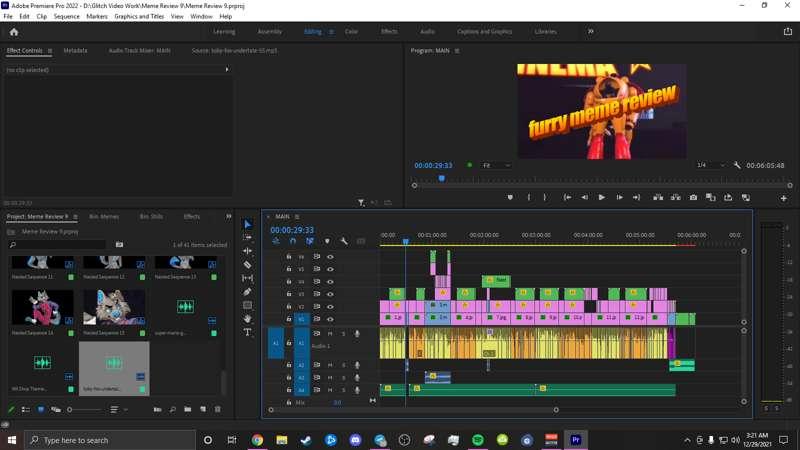
Task: Expand workspace overflow chevron menu
Action: click(x=590, y=32)
